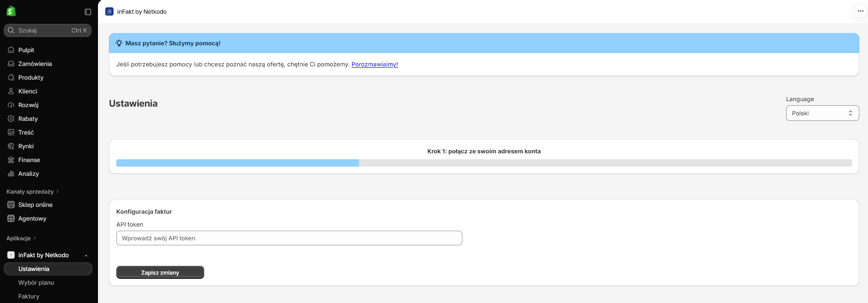This screenshot has width=868, height=303.
Task: Expand the Kanały sprzedaży section
Action: coord(33,191)
